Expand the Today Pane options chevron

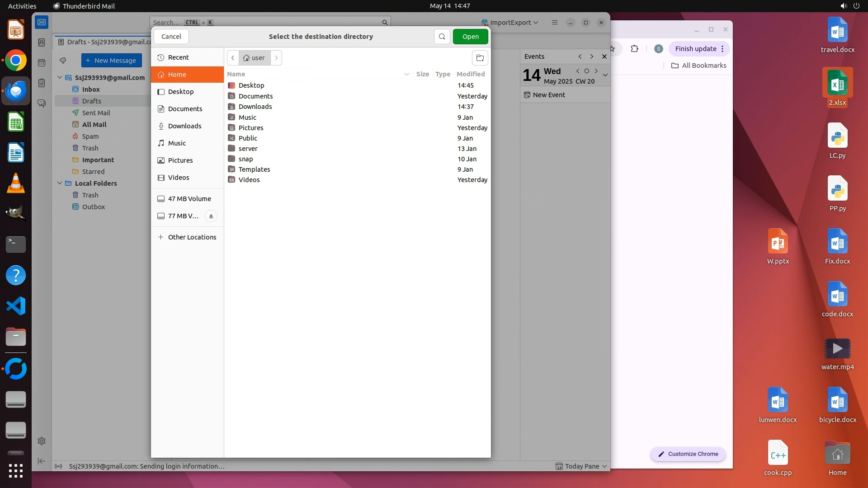(604, 466)
